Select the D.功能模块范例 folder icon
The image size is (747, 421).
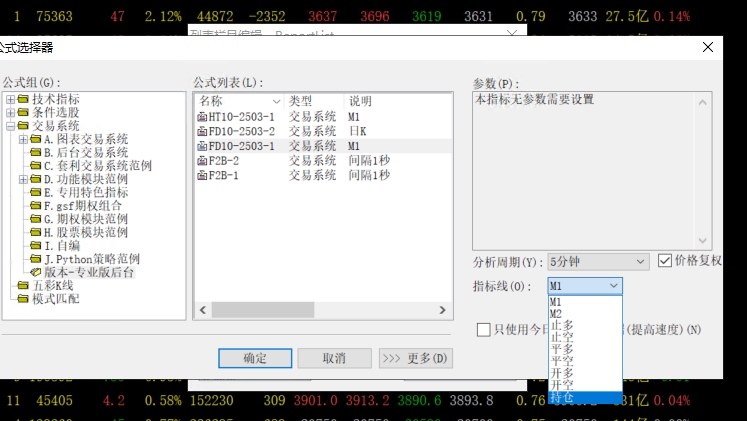click(35, 179)
